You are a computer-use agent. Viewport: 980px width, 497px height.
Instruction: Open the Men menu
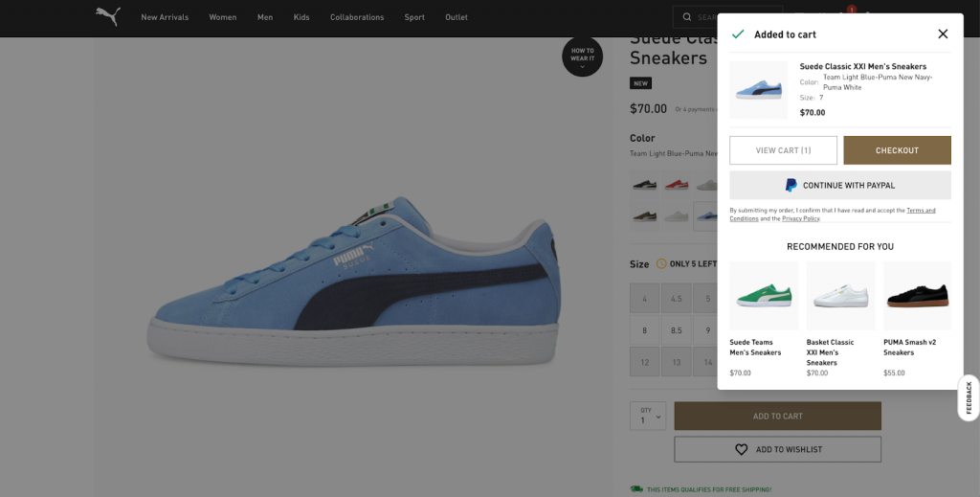pyautogui.click(x=265, y=17)
